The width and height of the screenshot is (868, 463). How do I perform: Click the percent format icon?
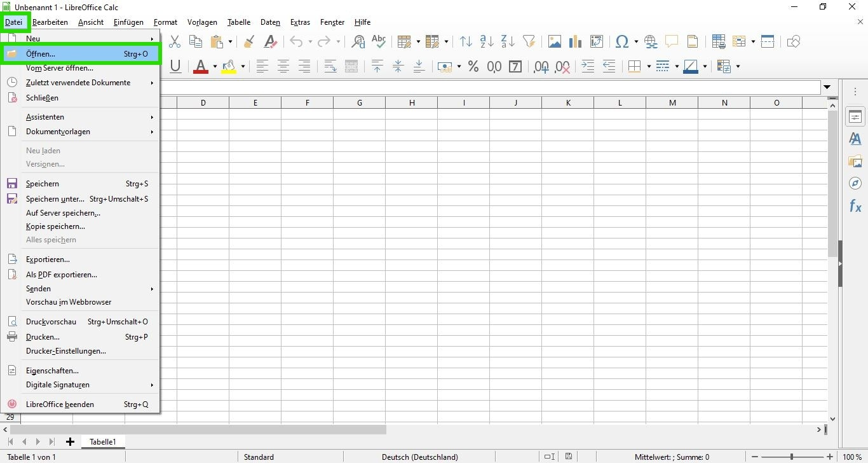pos(473,66)
